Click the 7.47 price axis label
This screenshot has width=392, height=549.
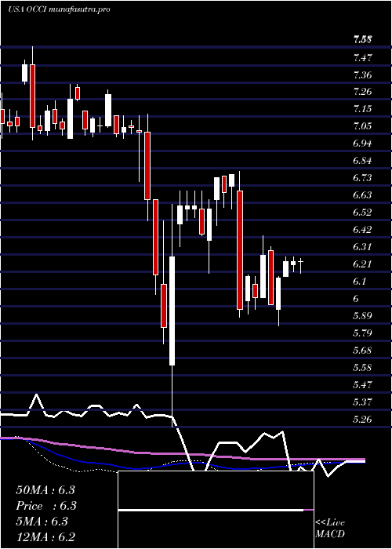click(363, 57)
